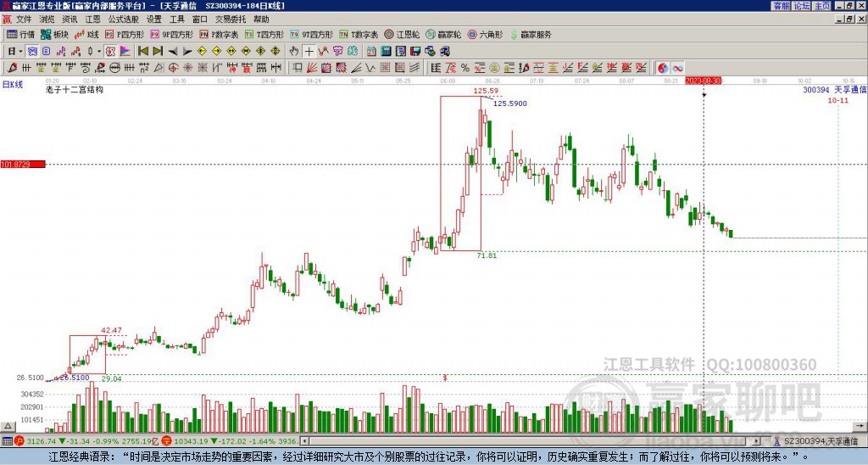Expand the indicator panel triangle button
Image resolution: width=868 pixels, height=465 pixels.
tap(8, 426)
